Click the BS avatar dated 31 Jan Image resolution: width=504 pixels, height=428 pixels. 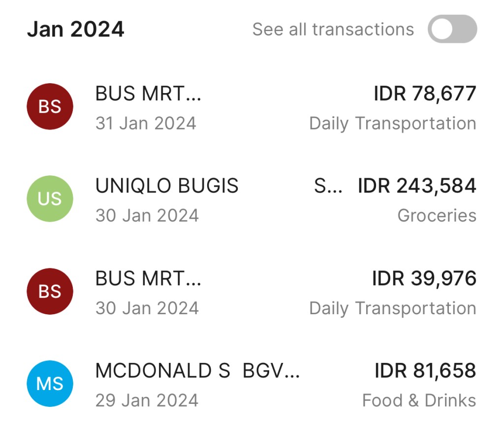50,106
